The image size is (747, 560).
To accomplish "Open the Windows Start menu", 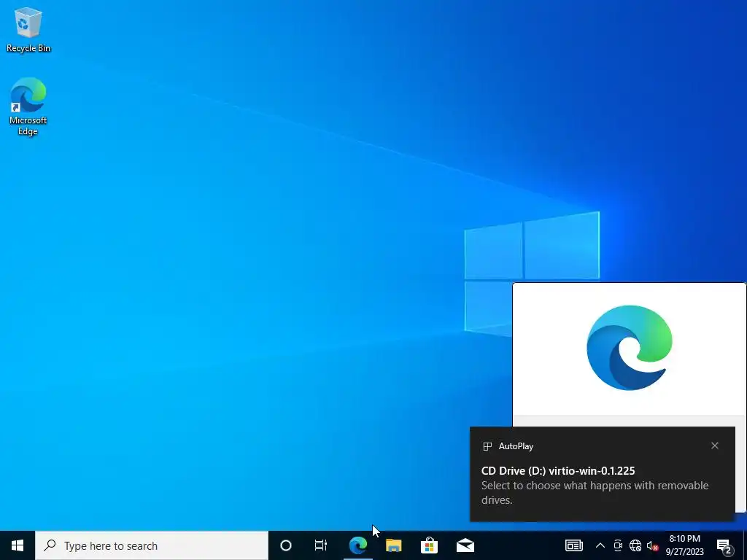I will point(18,545).
